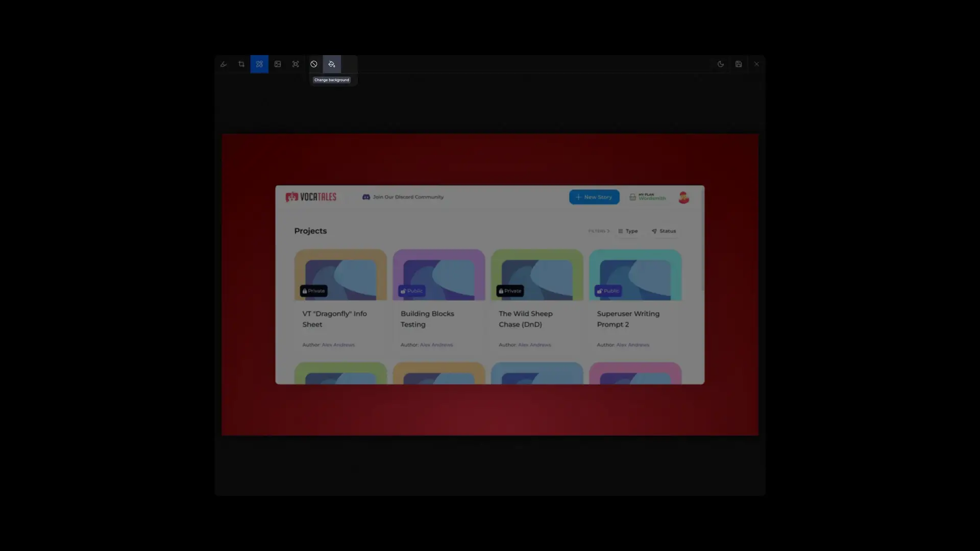Click the VocaTales logo to go home

coord(310,196)
